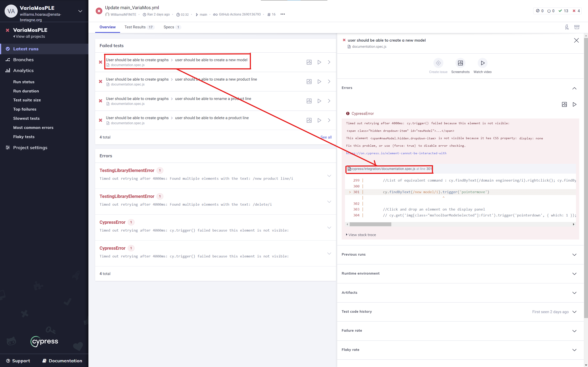Collapse the Errors section in detail panel
588x367 pixels.
(574, 88)
